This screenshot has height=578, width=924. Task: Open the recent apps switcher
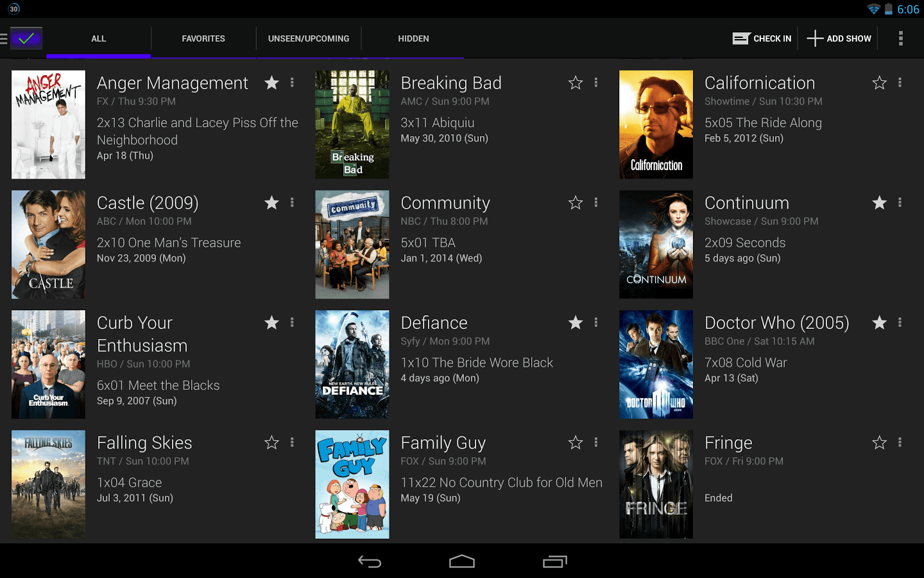tap(555, 562)
